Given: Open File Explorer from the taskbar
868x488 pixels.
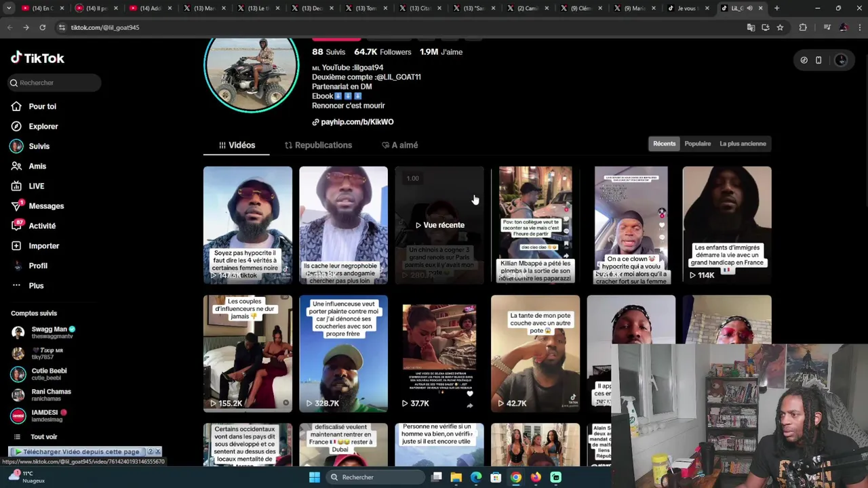Looking at the screenshot, I should (x=456, y=477).
